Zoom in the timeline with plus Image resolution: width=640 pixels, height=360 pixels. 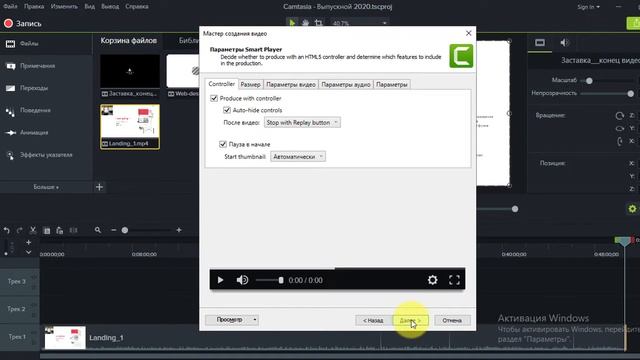(179, 230)
